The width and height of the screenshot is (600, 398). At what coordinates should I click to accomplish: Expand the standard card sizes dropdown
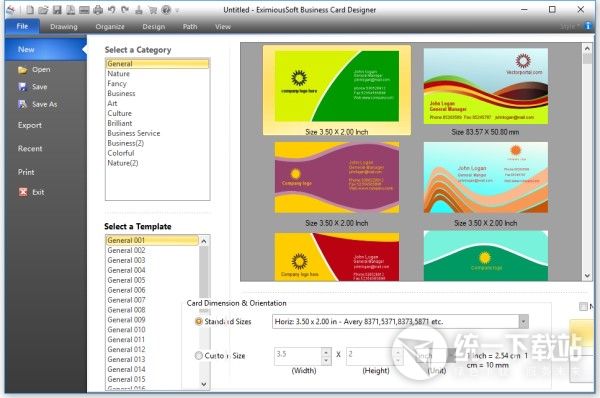point(523,321)
